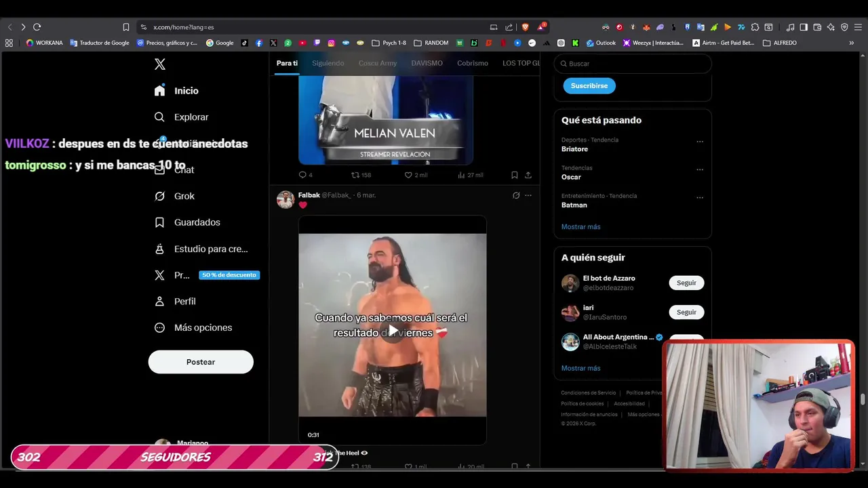Switch to the Siguiendo tab

[328, 63]
